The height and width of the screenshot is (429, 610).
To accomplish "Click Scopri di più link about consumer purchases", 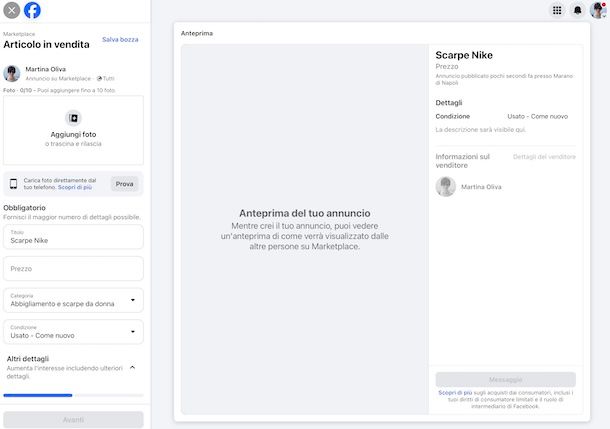I will point(455,393).
